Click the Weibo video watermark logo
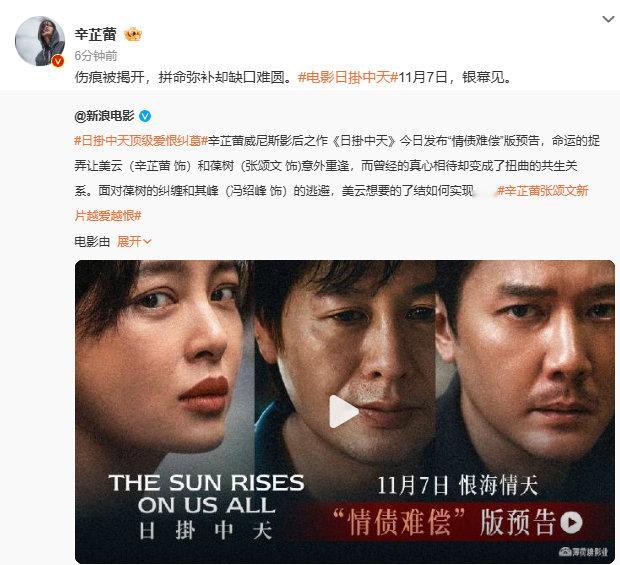 pos(583,552)
